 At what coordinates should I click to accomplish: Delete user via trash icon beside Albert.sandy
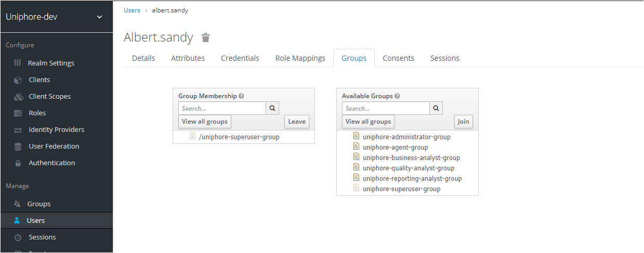(x=206, y=37)
